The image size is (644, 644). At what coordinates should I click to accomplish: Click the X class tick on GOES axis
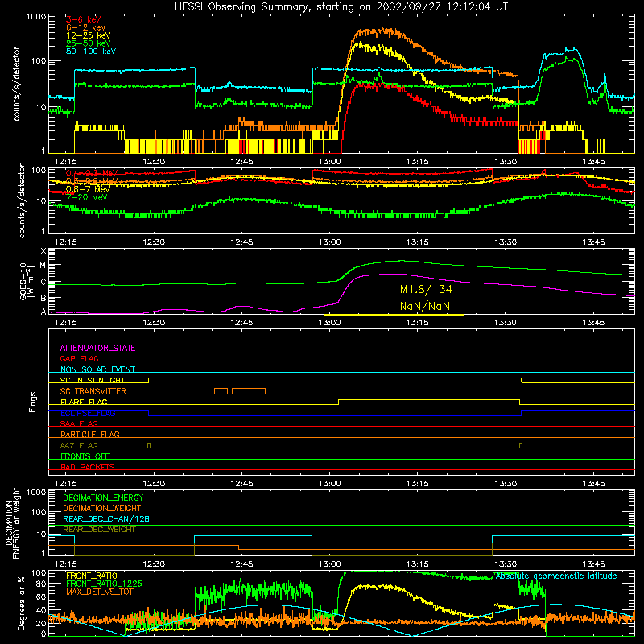(x=43, y=251)
